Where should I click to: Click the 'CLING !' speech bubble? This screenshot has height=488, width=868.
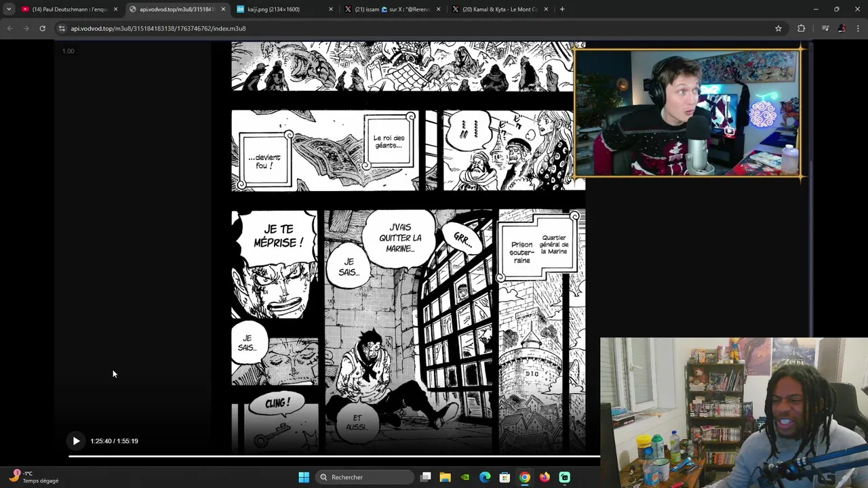(277, 404)
